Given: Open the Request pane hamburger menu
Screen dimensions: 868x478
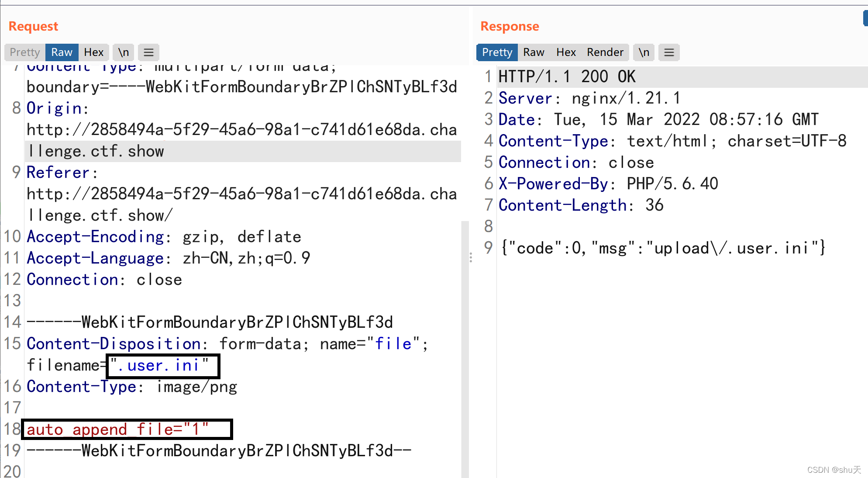Looking at the screenshot, I should coord(148,52).
